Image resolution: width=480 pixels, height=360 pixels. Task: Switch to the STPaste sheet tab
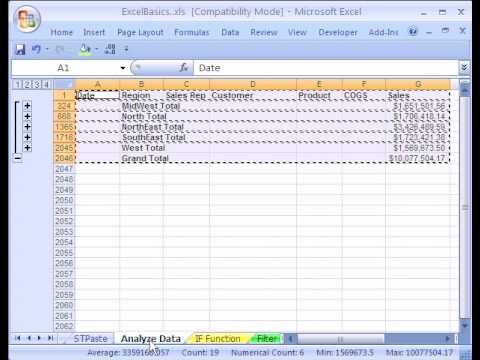click(x=90, y=339)
